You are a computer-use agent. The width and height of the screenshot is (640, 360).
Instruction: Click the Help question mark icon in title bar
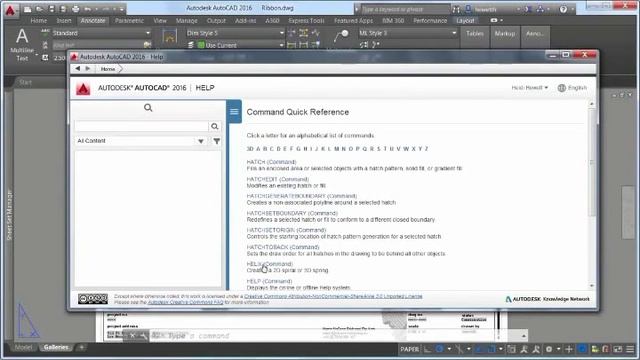pos(563,9)
